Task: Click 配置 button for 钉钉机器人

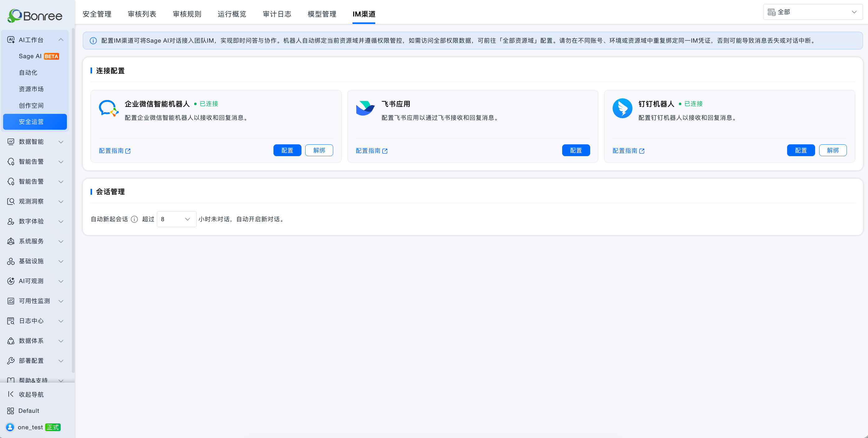Action: point(801,150)
